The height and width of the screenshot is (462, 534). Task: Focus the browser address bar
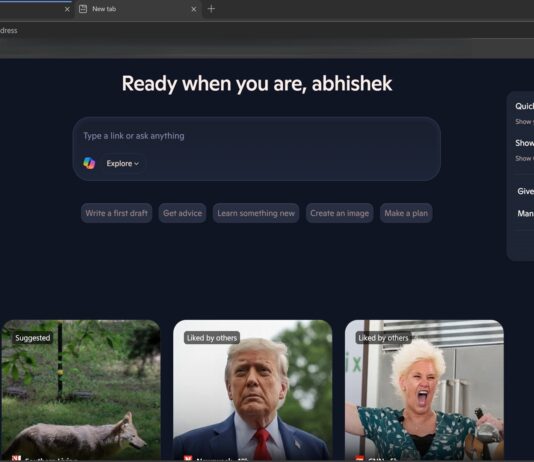[x=267, y=30]
